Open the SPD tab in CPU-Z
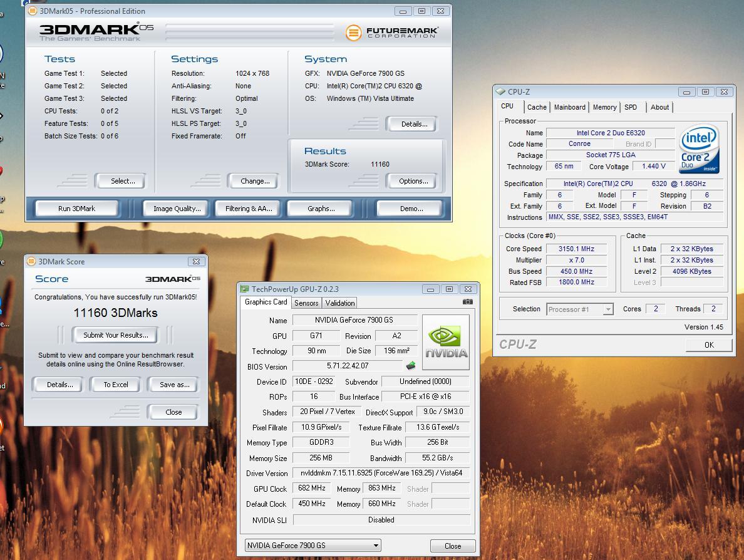Screen dimensions: 744x560 pos(631,107)
